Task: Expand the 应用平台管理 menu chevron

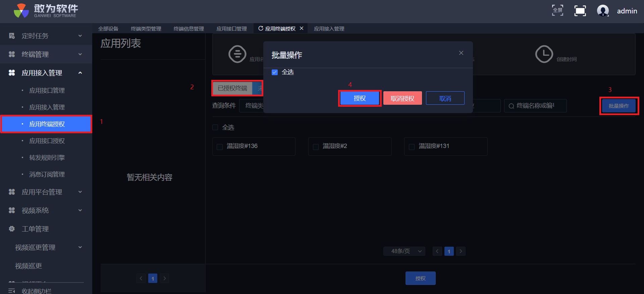Action: click(x=80, y=192)
